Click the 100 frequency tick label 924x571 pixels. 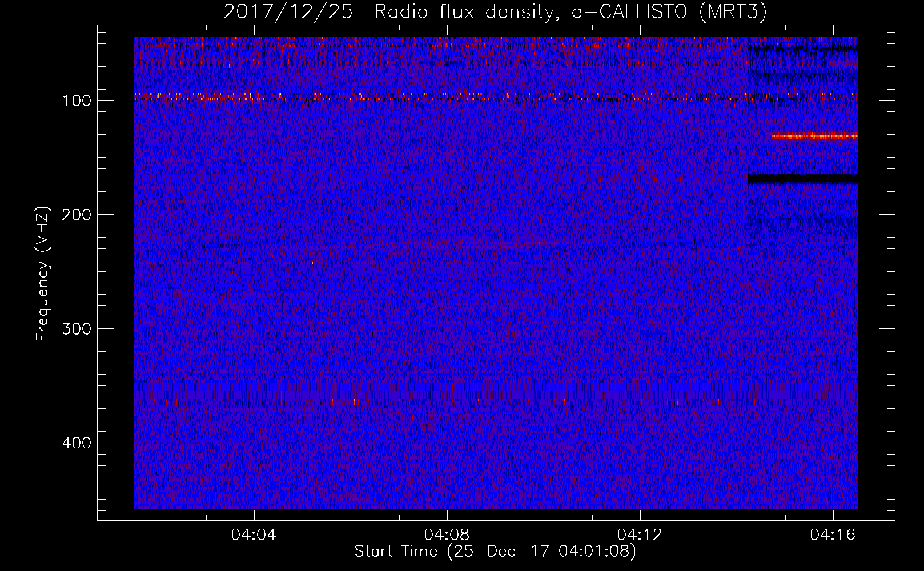click(77, 101)
